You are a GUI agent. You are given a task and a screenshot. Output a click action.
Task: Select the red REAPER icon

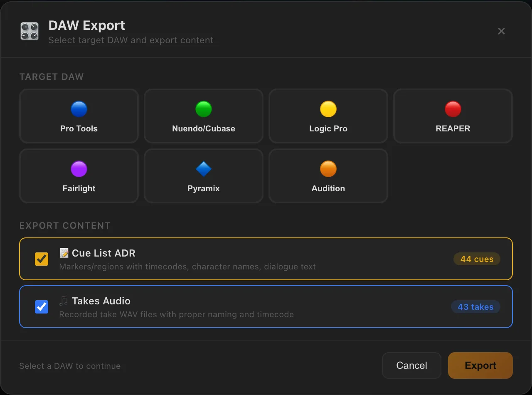[x=453, y=109]
